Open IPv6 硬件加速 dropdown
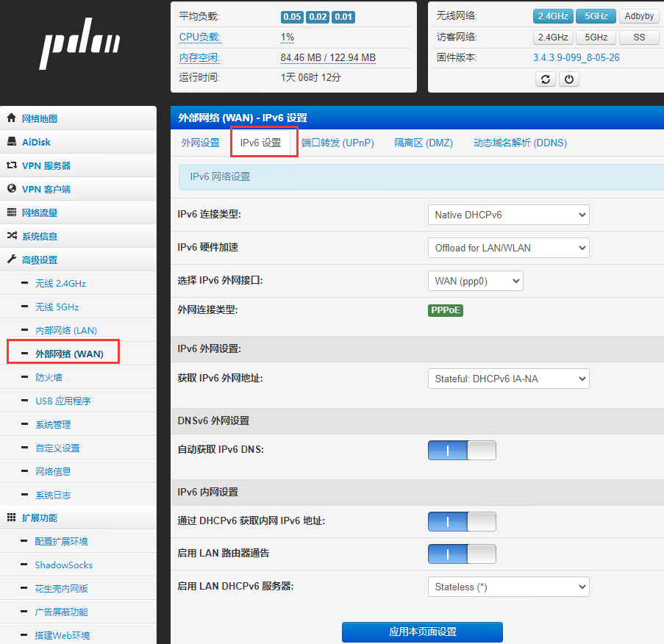 509,248
